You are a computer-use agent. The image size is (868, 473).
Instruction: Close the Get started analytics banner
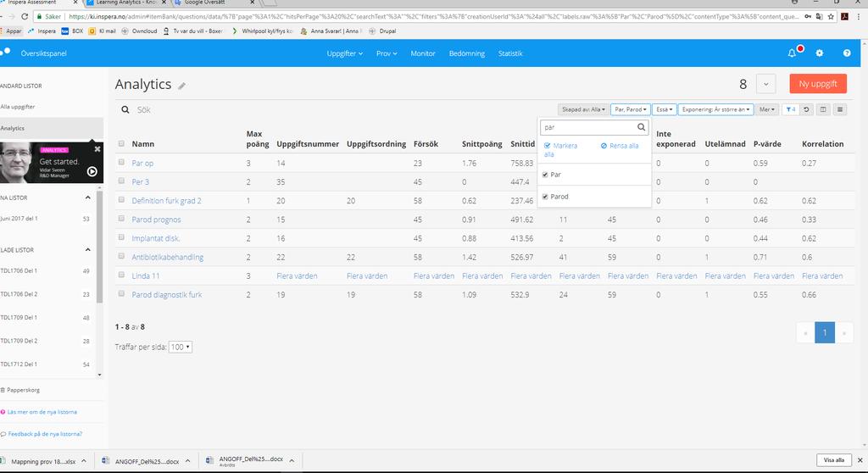click(x=97, y=149)
